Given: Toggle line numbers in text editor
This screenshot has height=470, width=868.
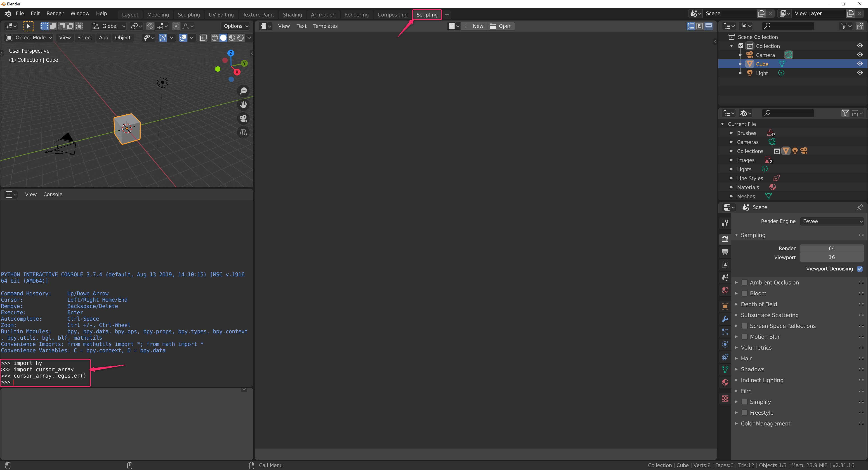Looking at the screenshot, I should (x=691, y=26).
